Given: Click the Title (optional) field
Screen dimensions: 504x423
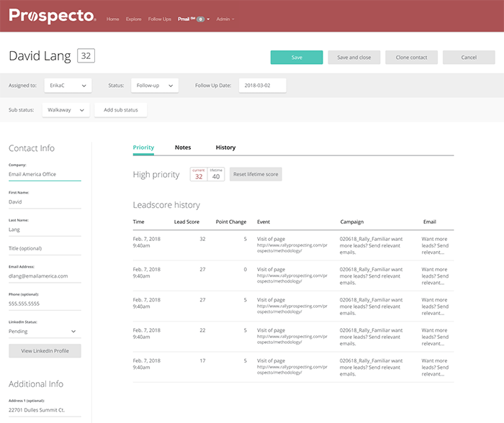Looking at the screenshot, I should [45, 248].
